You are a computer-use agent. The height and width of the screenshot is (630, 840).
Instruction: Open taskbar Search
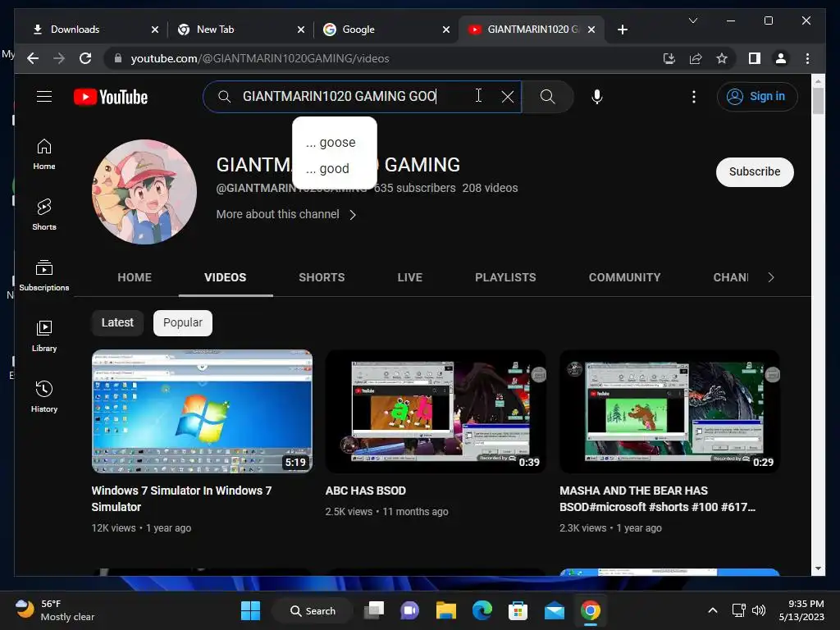click(x=313, y=610)
